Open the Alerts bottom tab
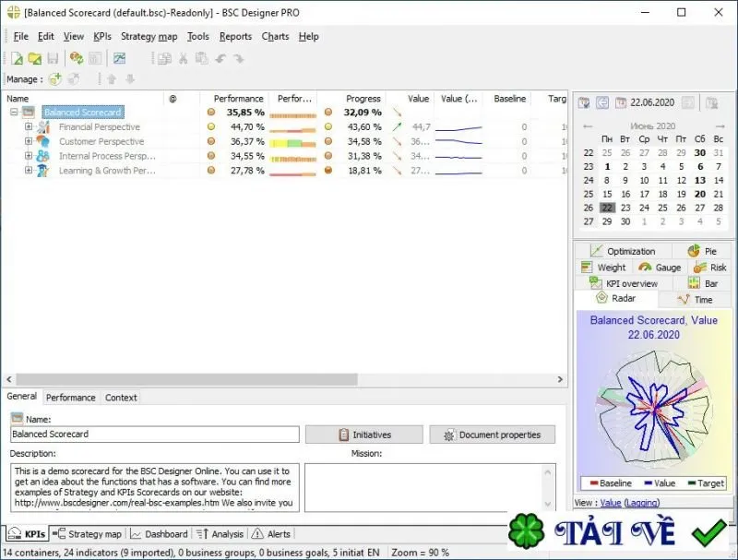738x560 pixels. click(x=271, y=534)
